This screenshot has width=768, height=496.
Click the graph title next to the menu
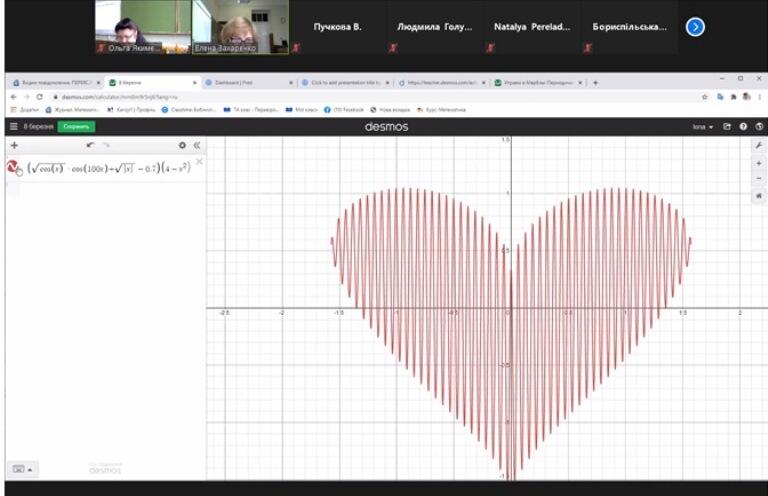[38, 126]
